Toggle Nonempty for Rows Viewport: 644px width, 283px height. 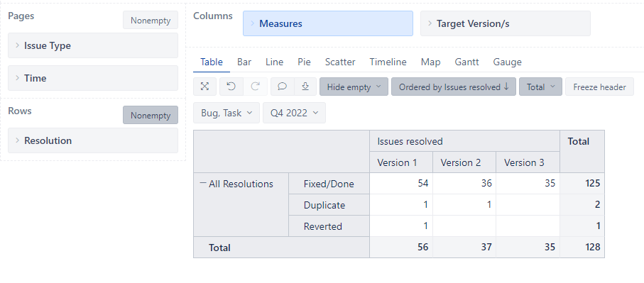[151, 115]
